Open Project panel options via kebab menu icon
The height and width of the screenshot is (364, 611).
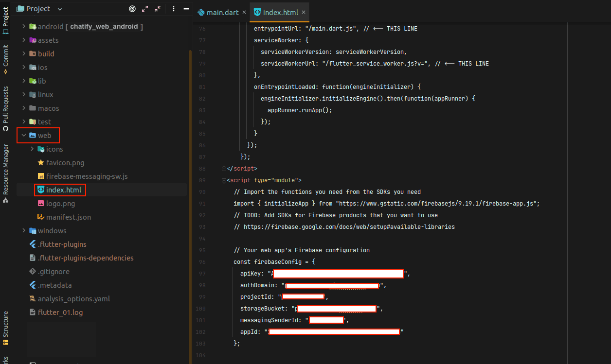pyautogui.click(x=174, y=8)
